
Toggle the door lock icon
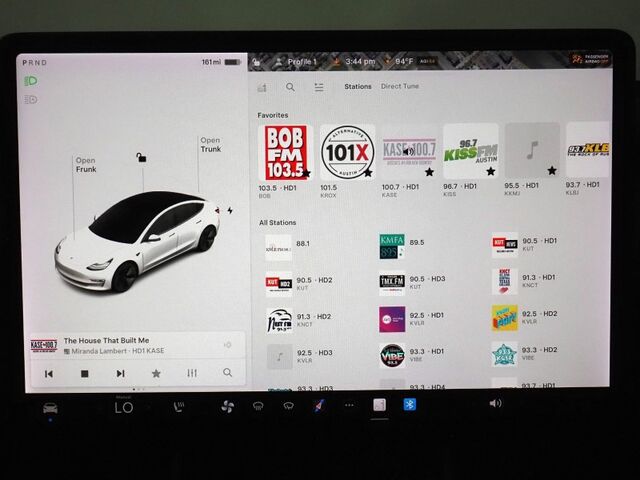click(x=142, y=157)
